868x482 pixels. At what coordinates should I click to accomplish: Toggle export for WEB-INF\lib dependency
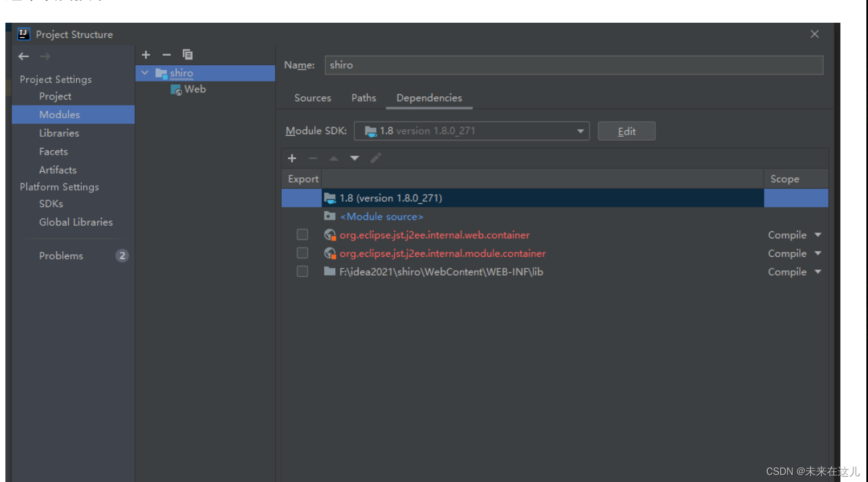302,271
